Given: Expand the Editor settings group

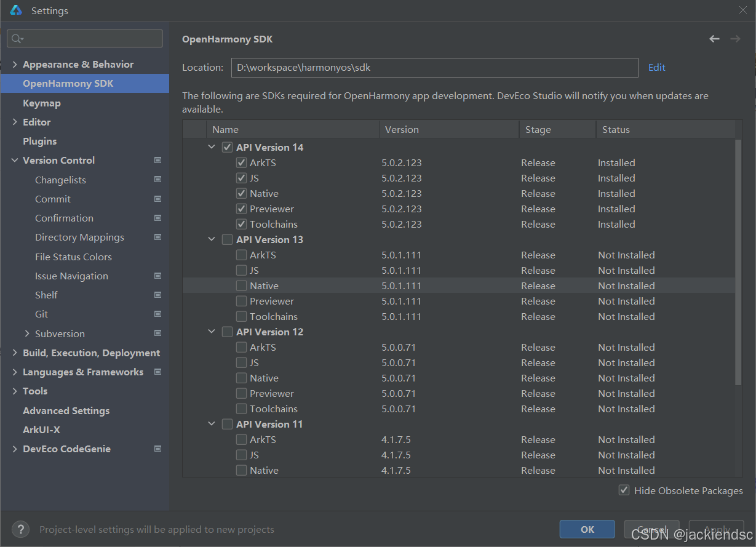Looking at the screenshot, I should (x=15, y=122).
